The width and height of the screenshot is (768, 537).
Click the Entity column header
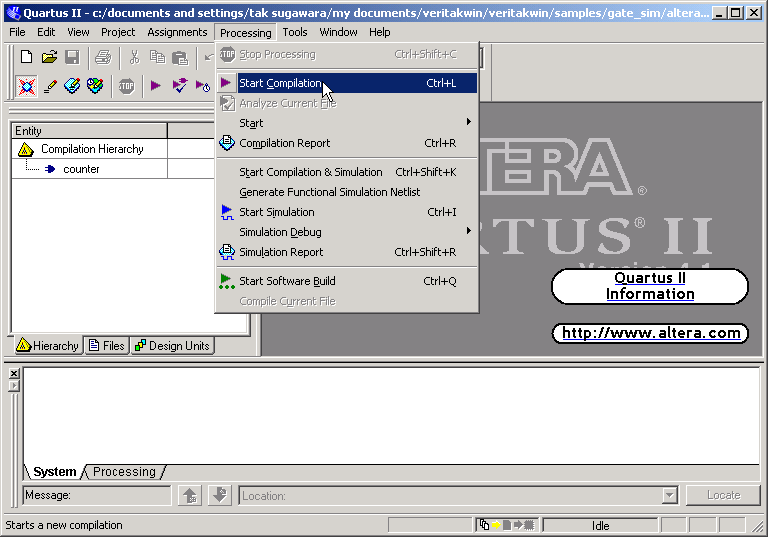coord(90,131)
